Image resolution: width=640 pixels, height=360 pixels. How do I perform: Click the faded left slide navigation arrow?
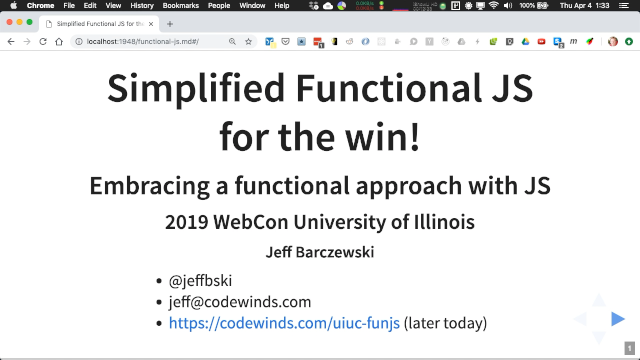point(580,319)
